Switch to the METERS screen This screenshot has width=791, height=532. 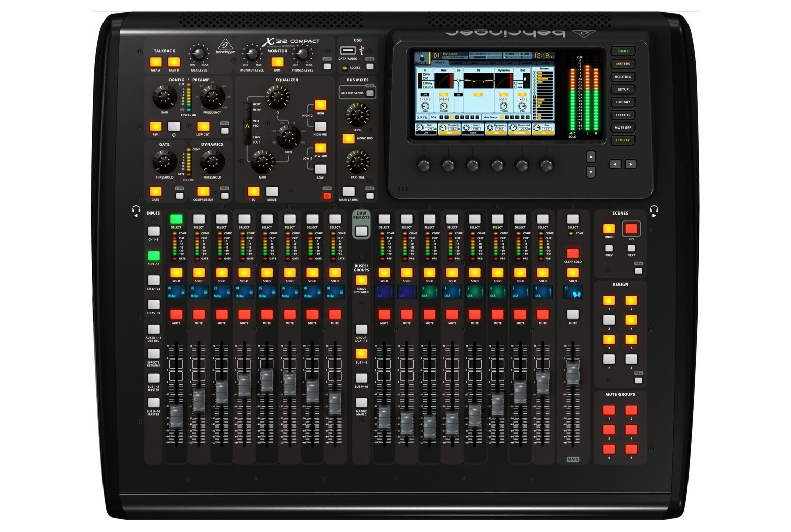623,64
